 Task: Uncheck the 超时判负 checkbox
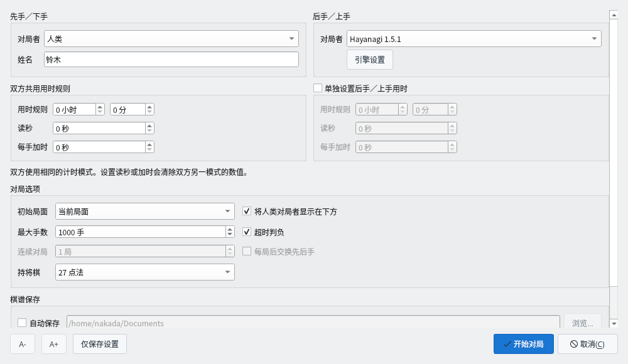click(x=247, y=232)
